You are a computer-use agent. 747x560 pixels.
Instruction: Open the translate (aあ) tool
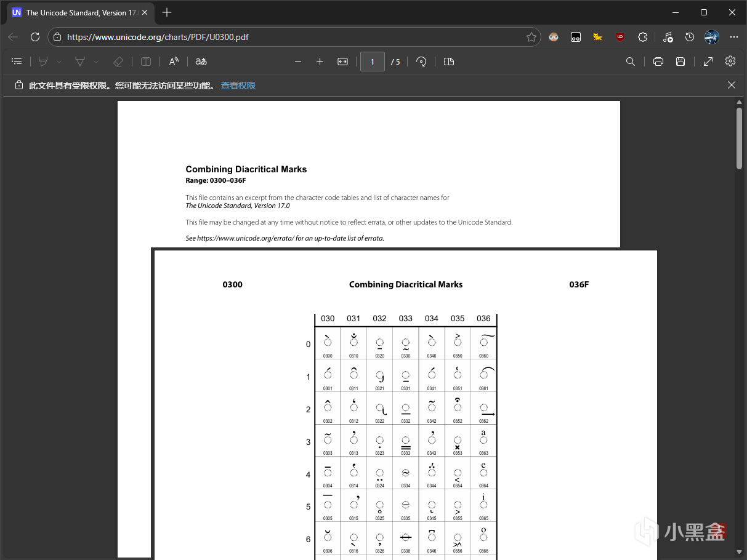tap(201, 62)
